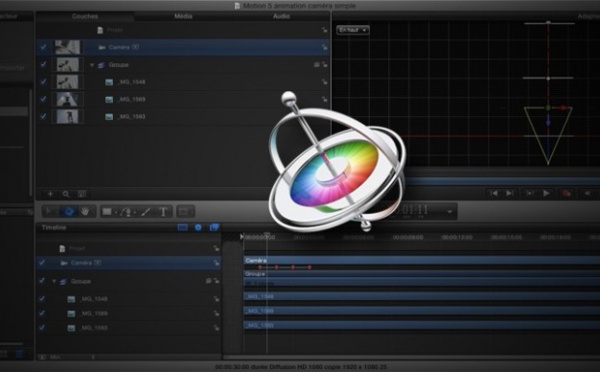Open the layers list search
Viewport: 600px width, 372px height.
point(66,194)
